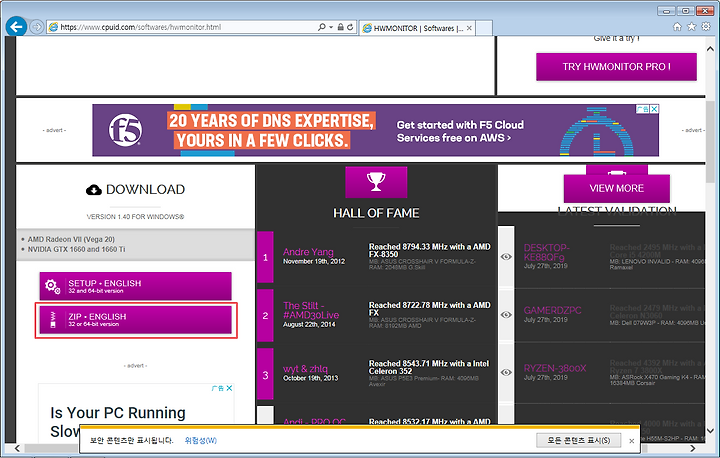
Task: Click the security lock icon in address bar
Action: tap(340, 27)
